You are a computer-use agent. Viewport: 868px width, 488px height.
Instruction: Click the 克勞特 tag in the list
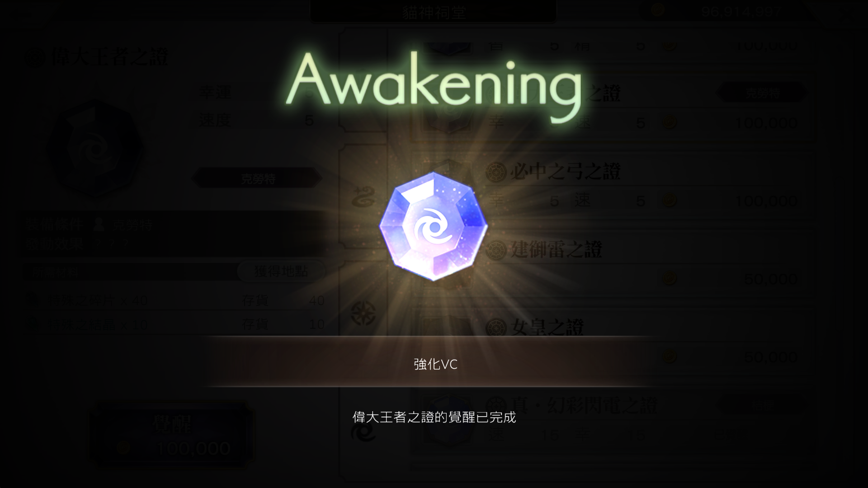pyautogui.click(x=762, y=93)
